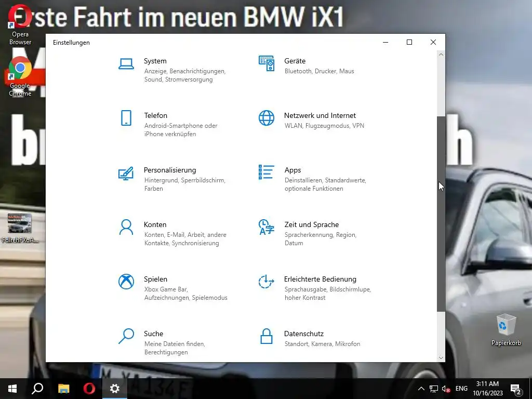Image resolution: width=532 pixels, height=399 pixels.
Task: Click 'Bluetooth, Drucker, Maus' description
Action: pos(320,71)
